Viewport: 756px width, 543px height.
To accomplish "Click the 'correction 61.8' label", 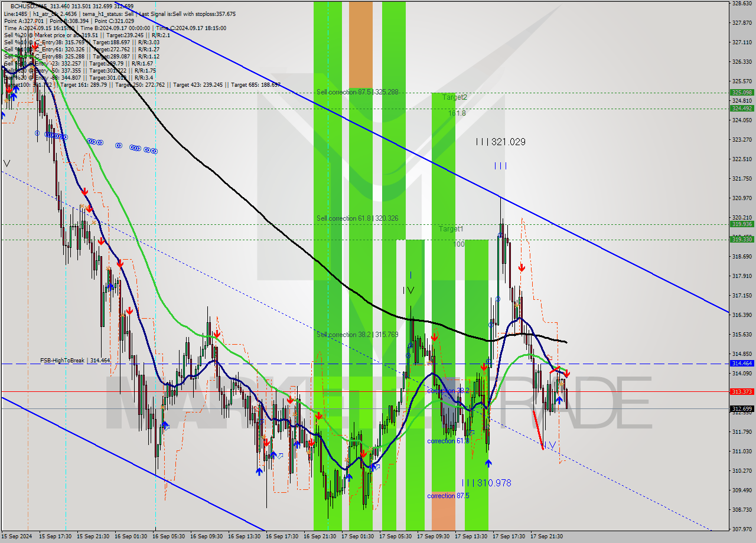I will (x=448, y=441).
